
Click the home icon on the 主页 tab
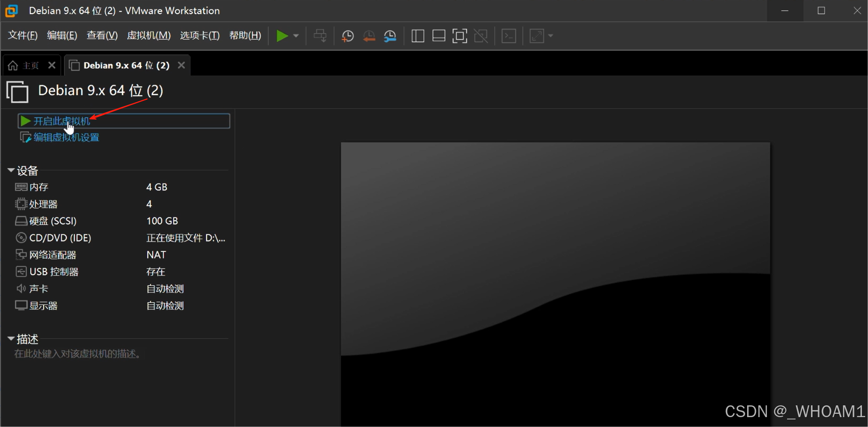tap(13, 65)
